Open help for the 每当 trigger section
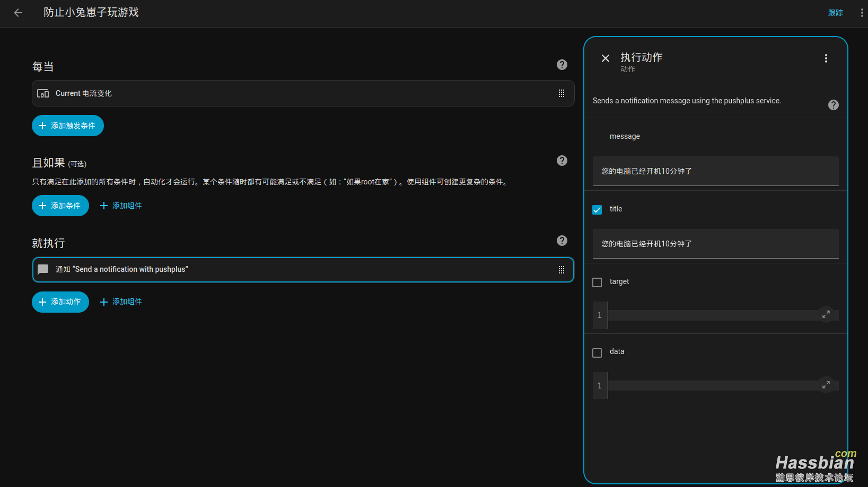The height and width of the screenshot is (487, 868). click(x=562, y=65)
